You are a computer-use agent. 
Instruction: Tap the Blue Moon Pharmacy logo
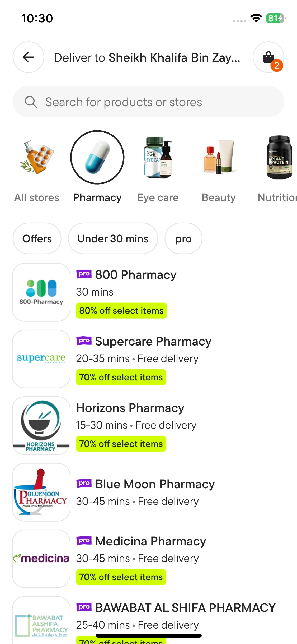41,492
